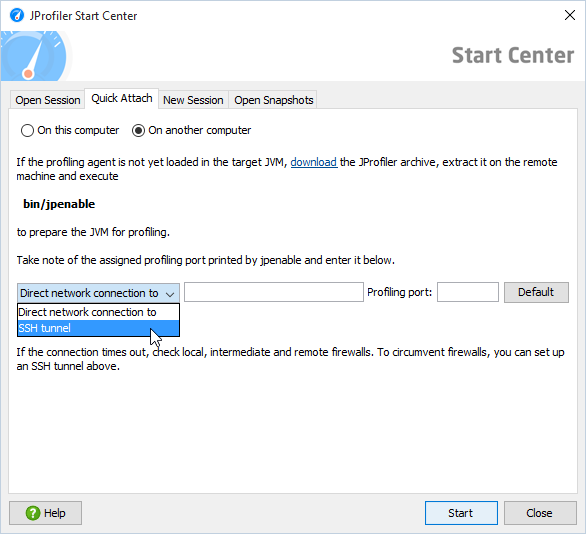Choose SSH tunnel from the dropdown list
586x534 pixels.
(x=98, y=328)
